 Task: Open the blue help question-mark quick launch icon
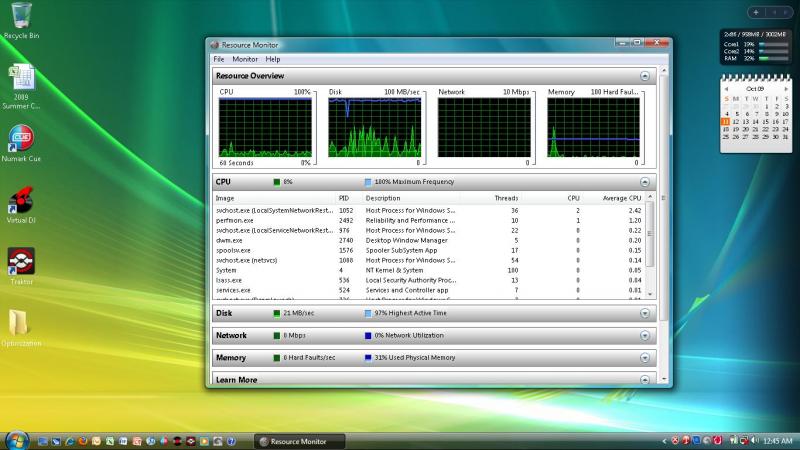click(x=231, y=441)
